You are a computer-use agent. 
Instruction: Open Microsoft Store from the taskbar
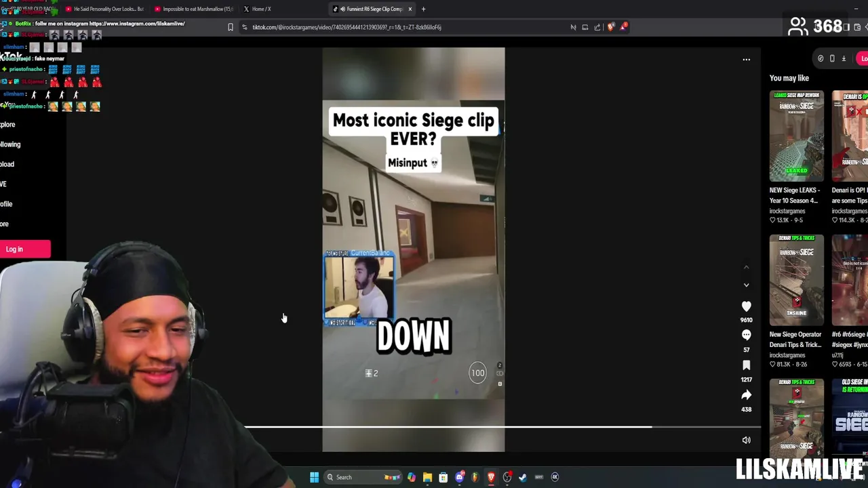[443, 477]
